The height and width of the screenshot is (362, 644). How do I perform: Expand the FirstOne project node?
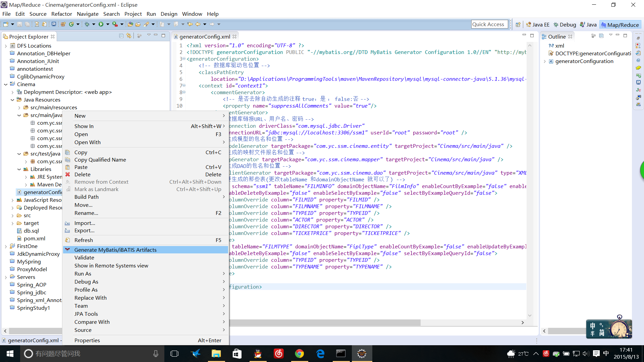6,246
